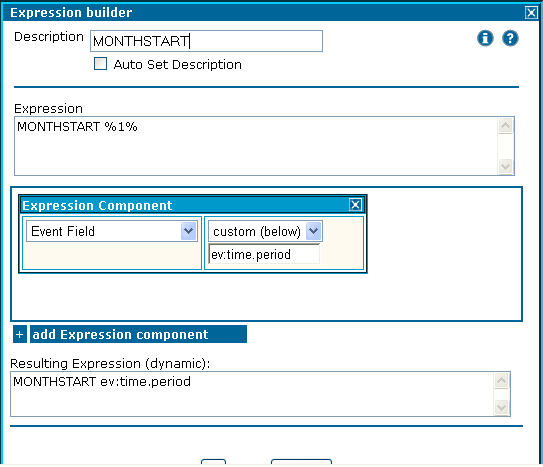Click the Auto Set Description label
543x467 pixels.
[x=178, y=65]
